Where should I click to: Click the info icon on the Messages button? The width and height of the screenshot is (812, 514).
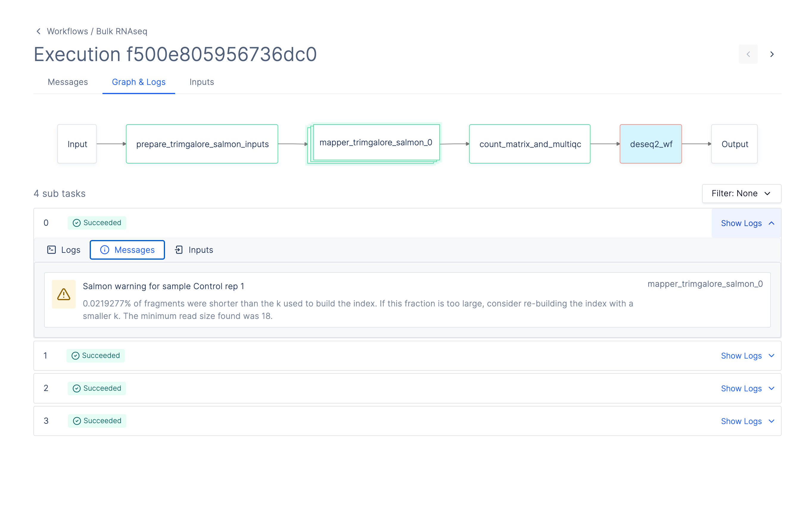pyautogui.click(x=105, y=250)
